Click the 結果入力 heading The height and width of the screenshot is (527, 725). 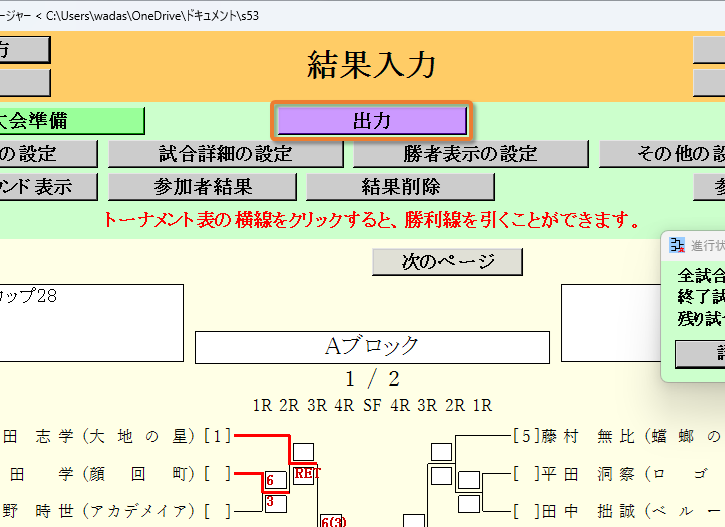372,65
